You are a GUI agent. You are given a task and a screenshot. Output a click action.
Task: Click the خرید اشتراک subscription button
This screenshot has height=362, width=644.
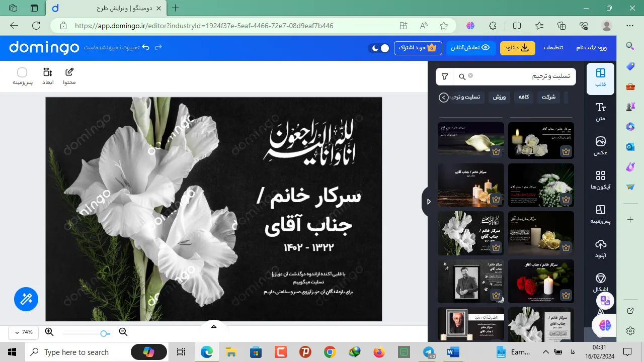tap(418, 48)
